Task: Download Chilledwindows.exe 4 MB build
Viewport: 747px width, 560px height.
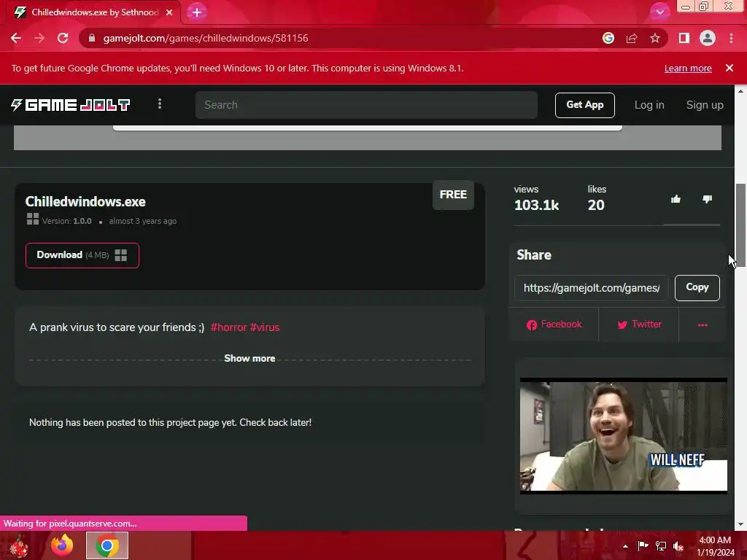Action: pos(82,255)
